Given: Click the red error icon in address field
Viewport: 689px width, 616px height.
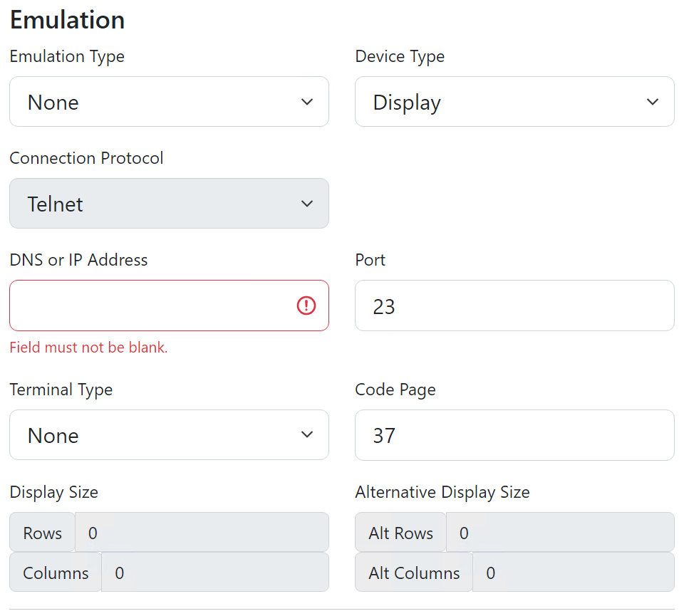Looking at the screenshot, I should tap(306, 306).
